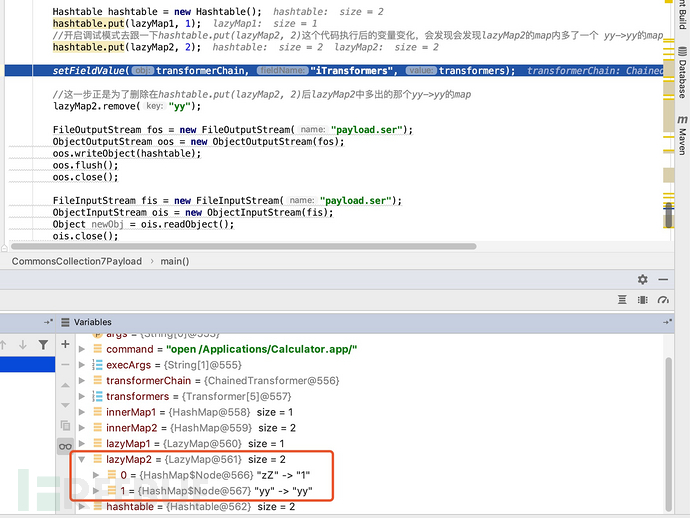Click the threads layout icon

pos(622,300)
